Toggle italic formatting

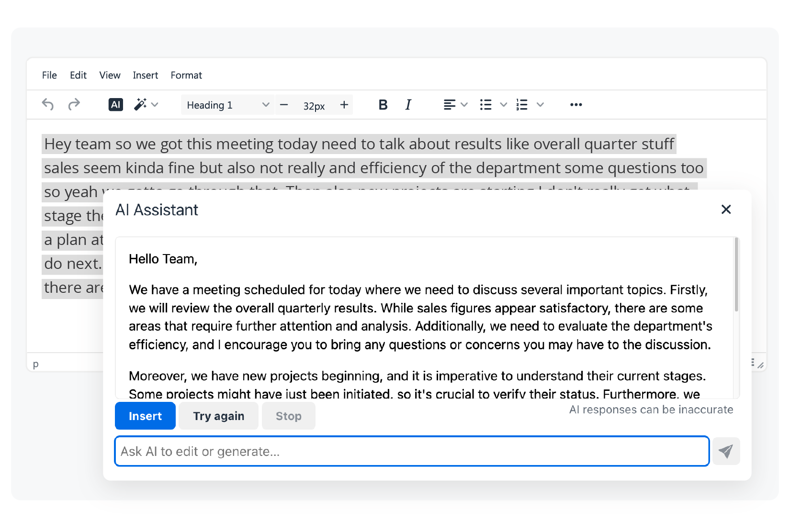point(408,105)
